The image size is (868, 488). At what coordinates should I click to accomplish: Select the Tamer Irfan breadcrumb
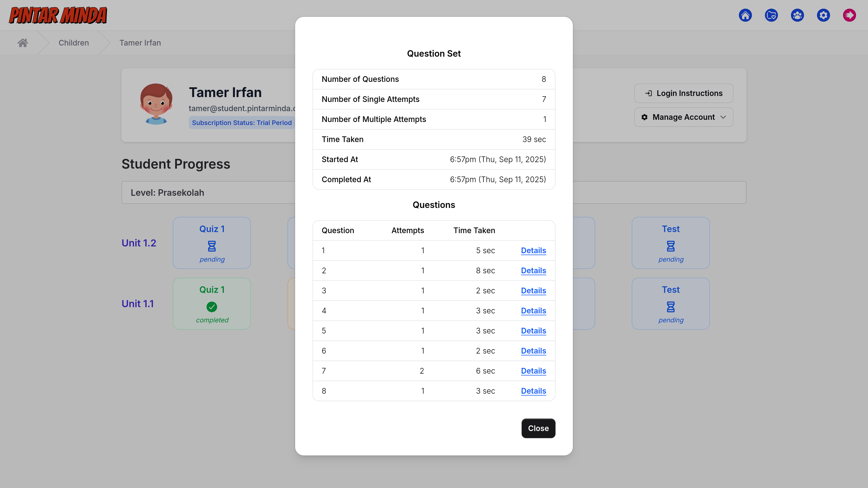pyautogui.click(x=140, y=43)
